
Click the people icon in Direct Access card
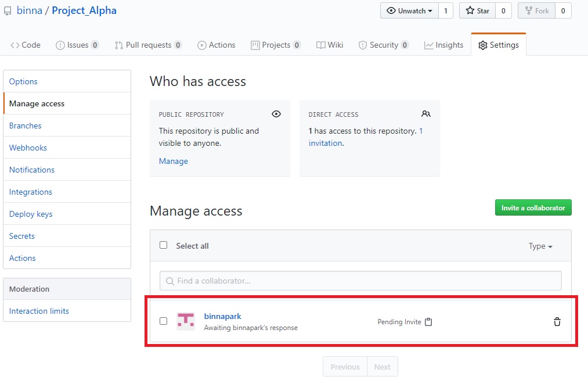tap(426, 114)
